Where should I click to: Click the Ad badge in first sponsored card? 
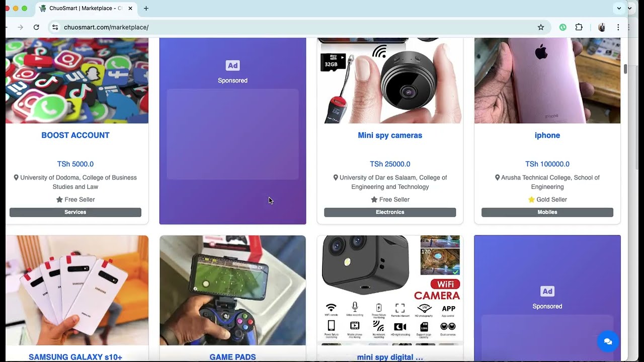point(232,65)
